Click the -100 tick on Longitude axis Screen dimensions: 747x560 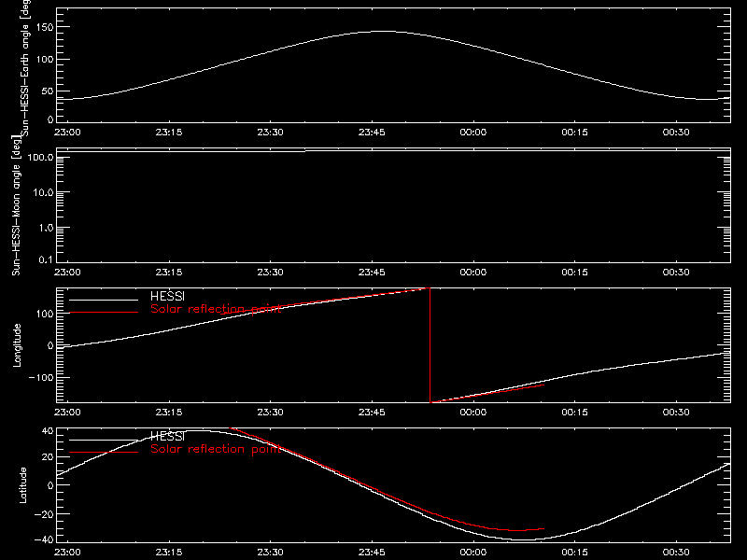pos(41,377)
